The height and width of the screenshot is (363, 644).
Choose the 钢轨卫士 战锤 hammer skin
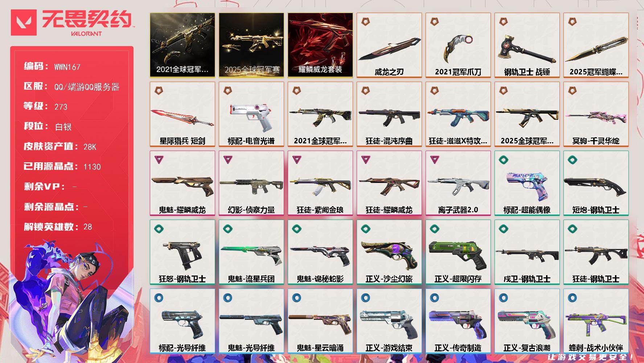click(x=527, y=45)
